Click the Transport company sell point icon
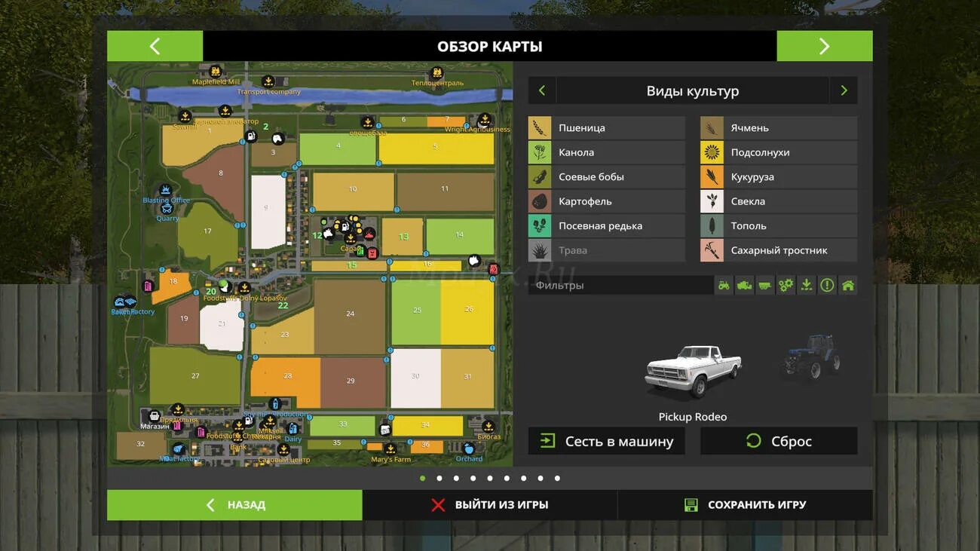 click(268, 81)
